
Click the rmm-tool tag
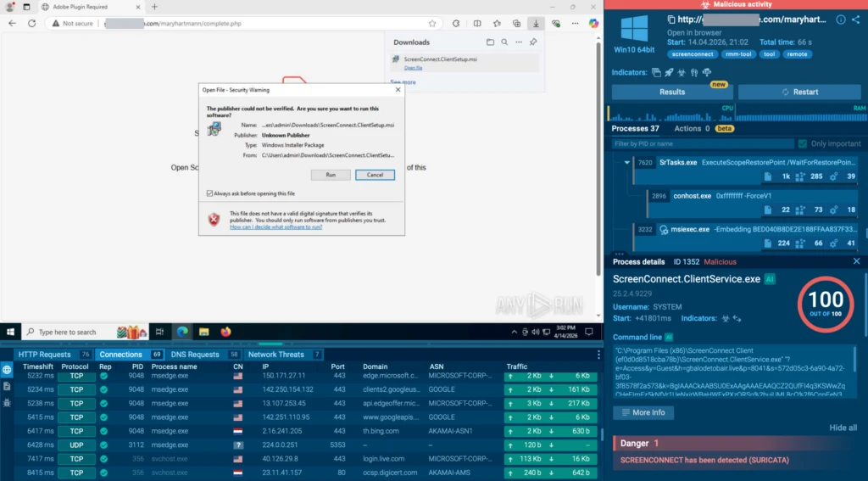click(x=738, y=54)
